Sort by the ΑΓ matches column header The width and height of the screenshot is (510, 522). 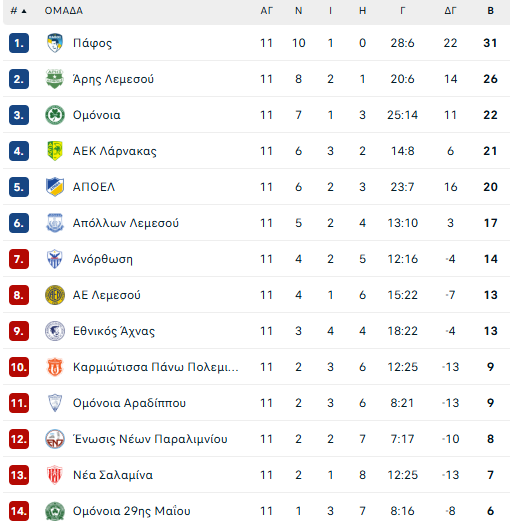[267, 11]
